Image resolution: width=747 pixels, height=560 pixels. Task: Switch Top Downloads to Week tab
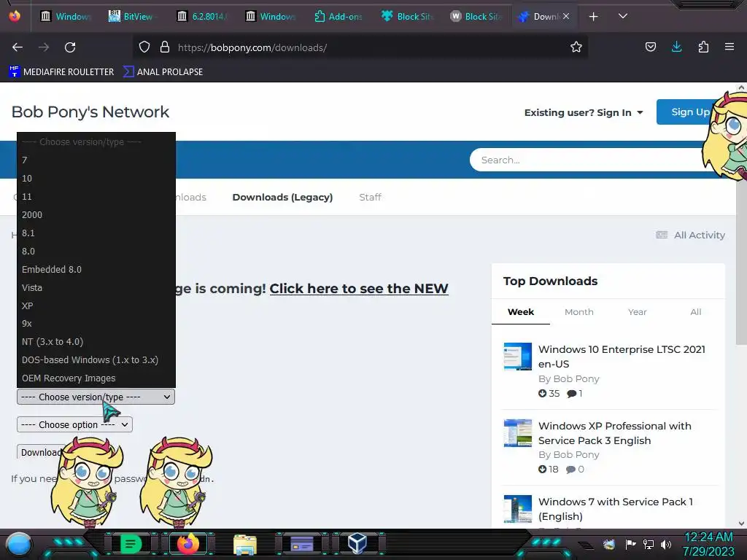521,312
